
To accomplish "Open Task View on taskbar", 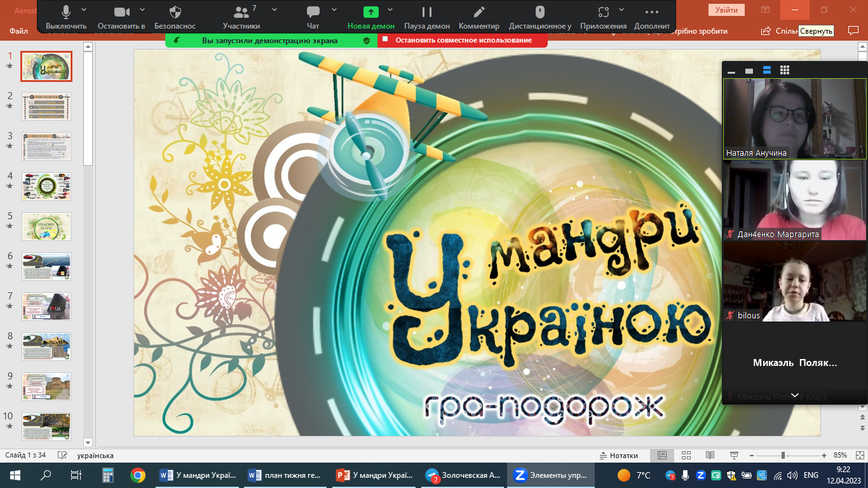I will click(x=76, y=475).
